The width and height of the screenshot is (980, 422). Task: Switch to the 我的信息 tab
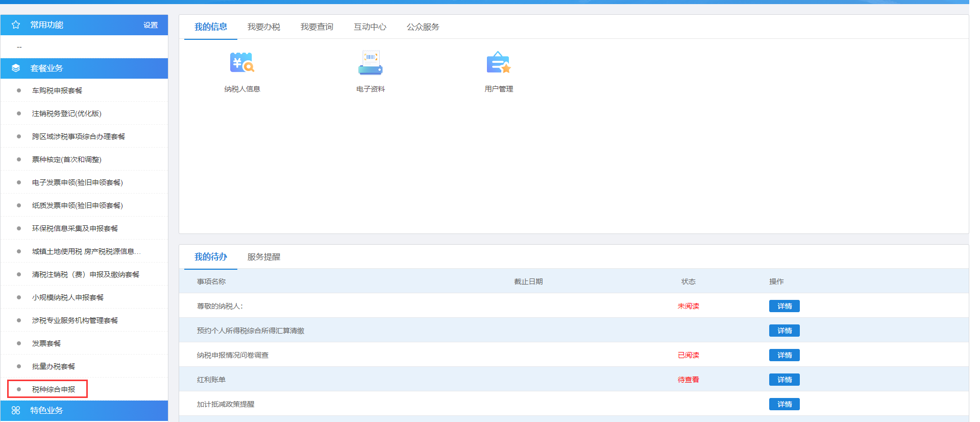211,27
